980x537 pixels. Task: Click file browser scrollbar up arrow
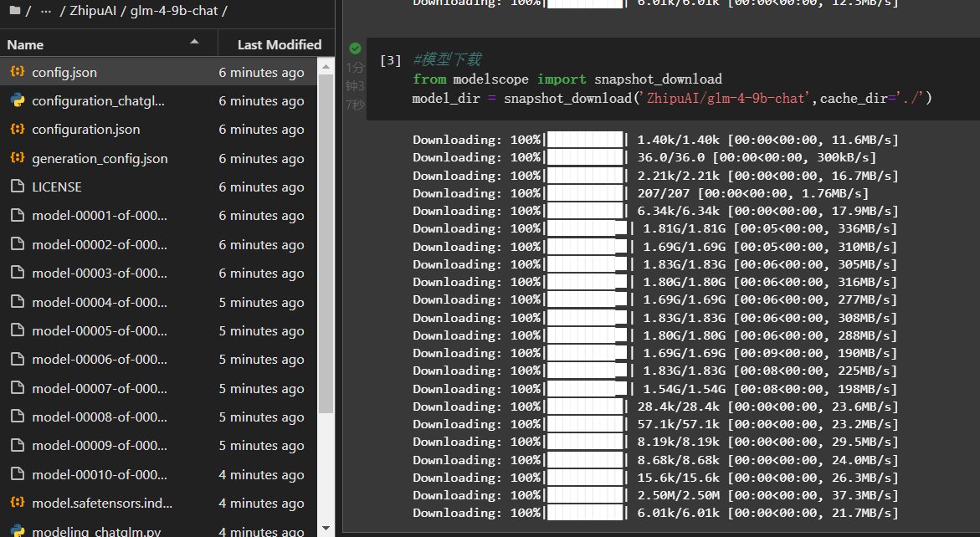(x=326, y=66)
